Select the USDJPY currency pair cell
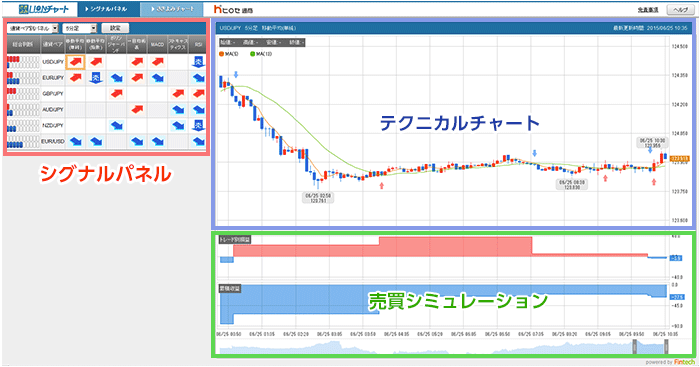The height and width of the screenshot is (367, 700). [52, 62]
